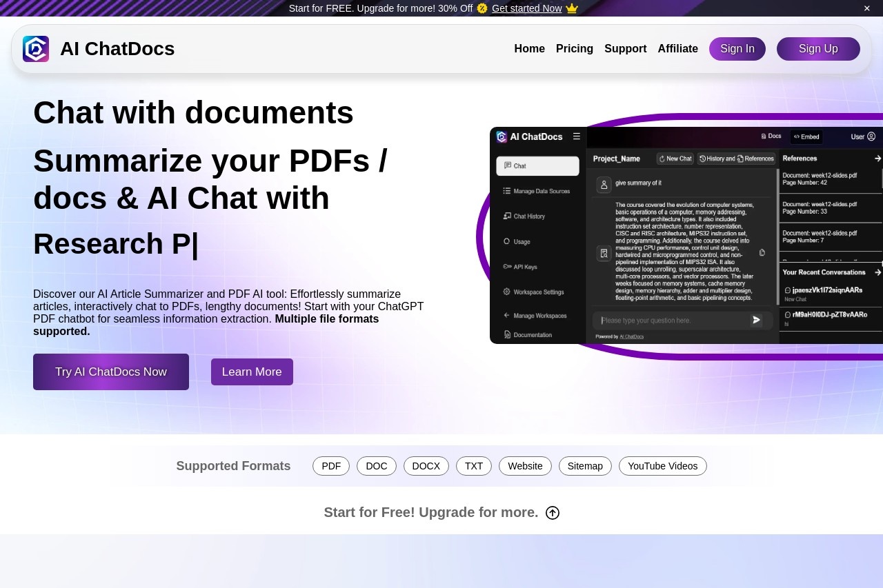The image size is (883, 588).
Task: Click the New Chat button in the preview
Action: tap(675, 159)
